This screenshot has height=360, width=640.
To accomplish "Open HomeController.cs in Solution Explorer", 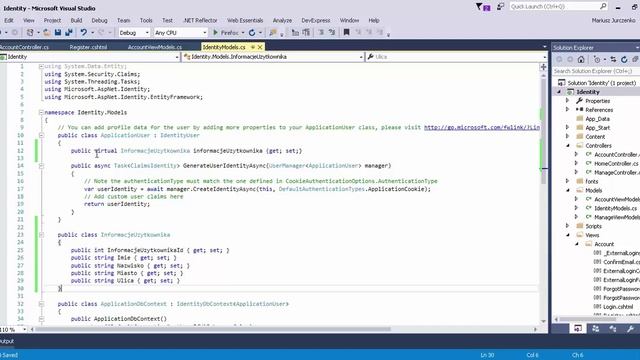I will coord(616,163).
